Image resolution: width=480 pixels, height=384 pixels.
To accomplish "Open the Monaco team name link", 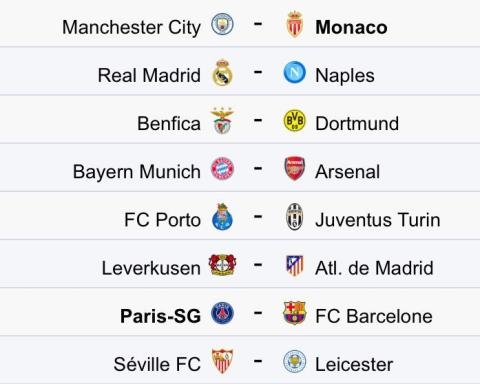I will (351, 27).
